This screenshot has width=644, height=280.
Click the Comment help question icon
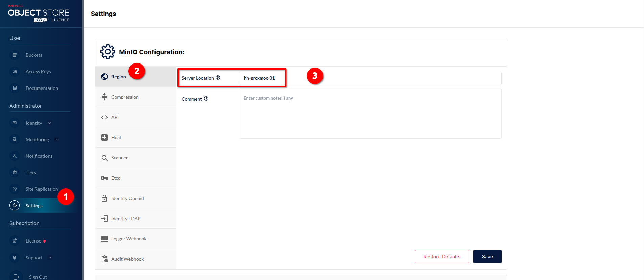tap(206, 99)
